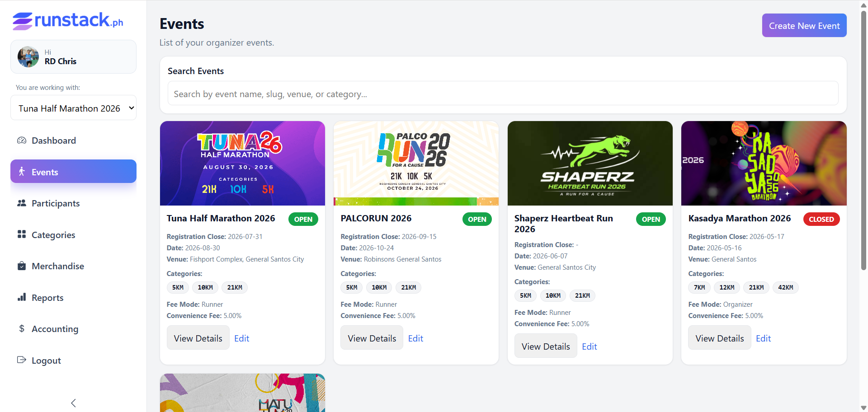Click the Logout arrow icon
Viewport: 868px width, 412px height.
[22, 360]
